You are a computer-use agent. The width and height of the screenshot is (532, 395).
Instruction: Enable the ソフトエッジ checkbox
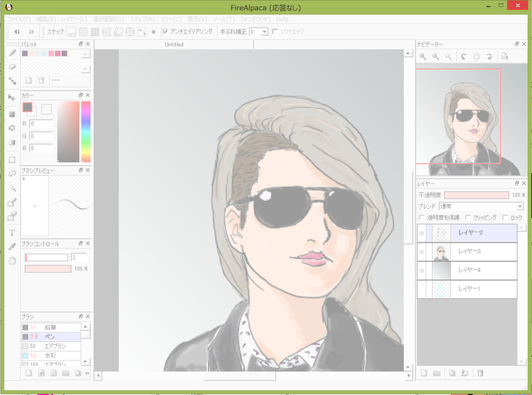pyautogui.click(x=275, y=31)
